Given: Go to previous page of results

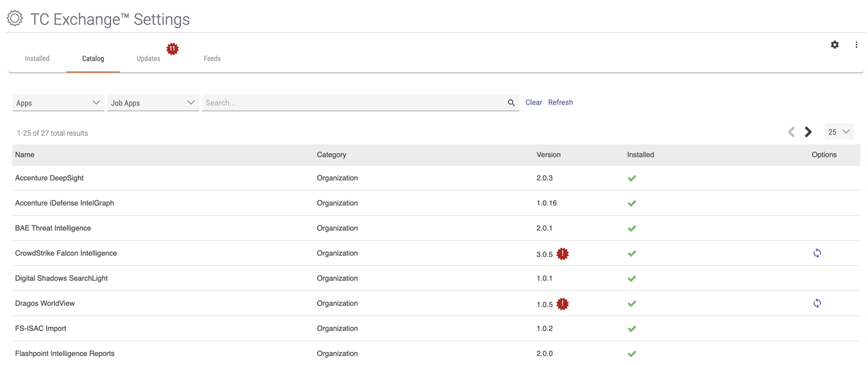Looking at the screenshot, I should (x=792, y=132).
